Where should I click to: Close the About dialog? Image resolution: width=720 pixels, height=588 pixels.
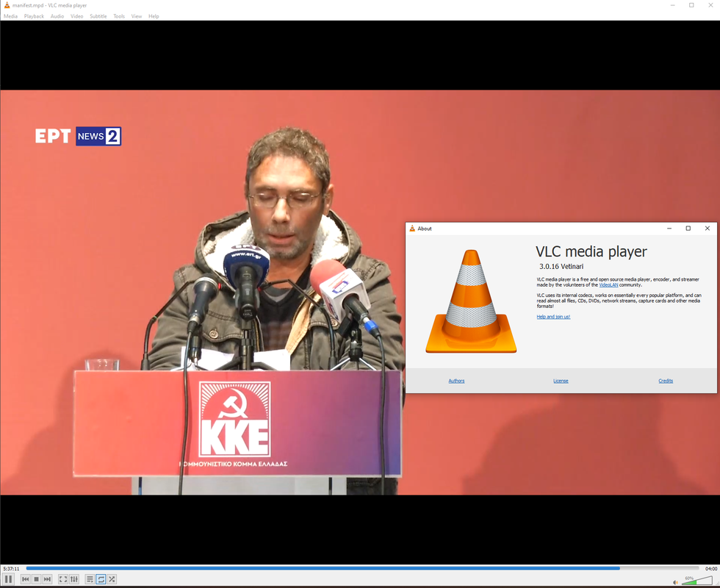click(707, 229)
